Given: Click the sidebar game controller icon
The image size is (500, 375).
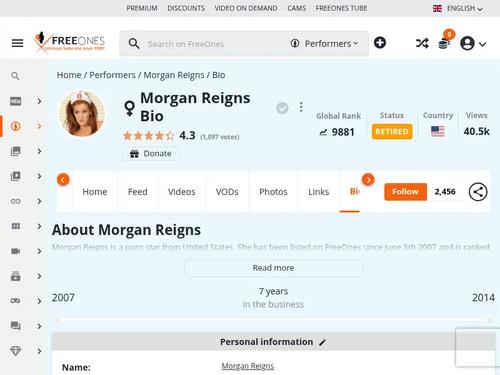Looking at the screenshot, I should click(16, 301).
